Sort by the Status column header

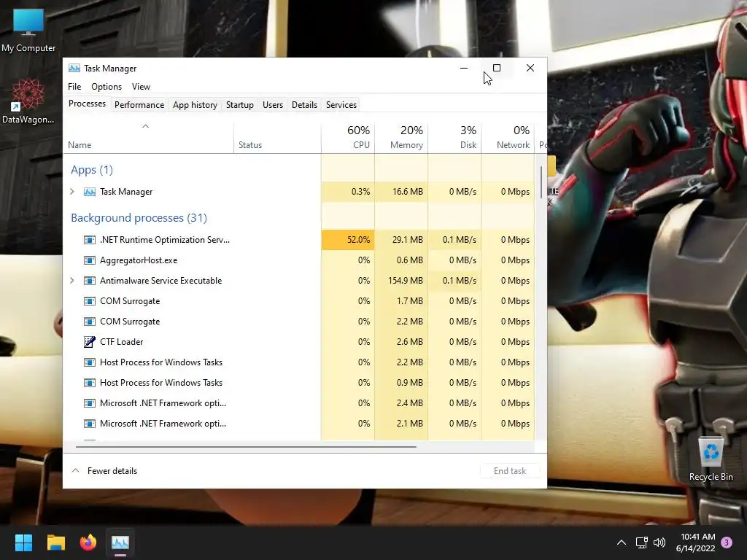coord(277,138)
